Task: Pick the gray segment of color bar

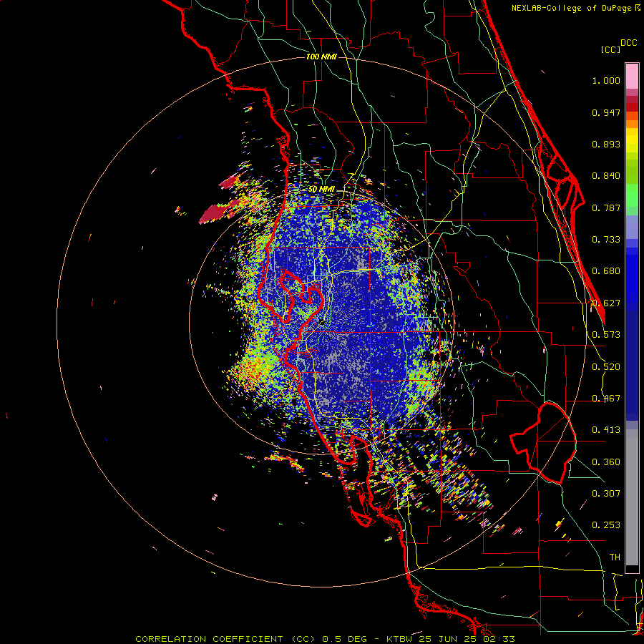Action: tap(632, 497)
